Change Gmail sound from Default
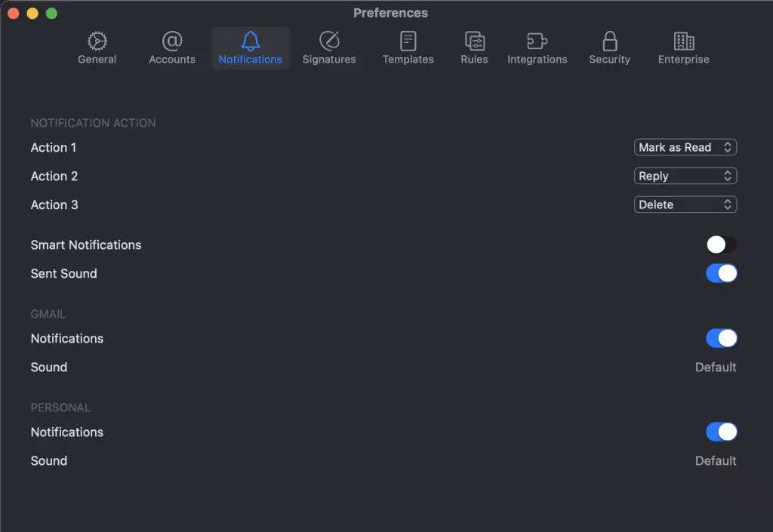 [716, 367]
